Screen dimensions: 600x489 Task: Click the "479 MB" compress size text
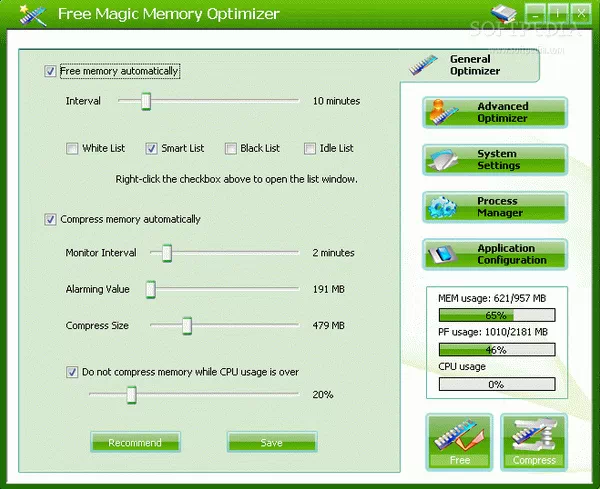pyautogui.click(x=329, y=326)
